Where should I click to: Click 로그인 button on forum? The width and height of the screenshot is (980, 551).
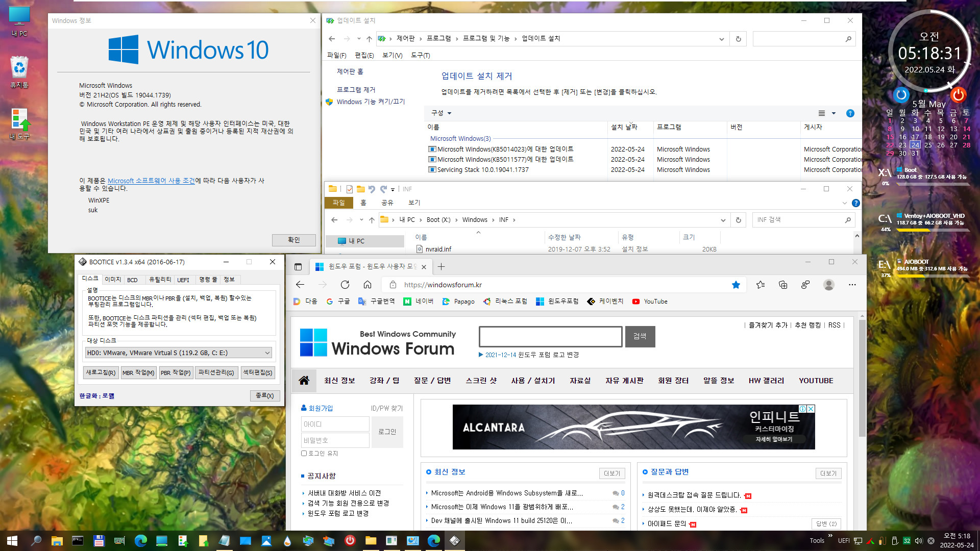[x=387, y=432]
